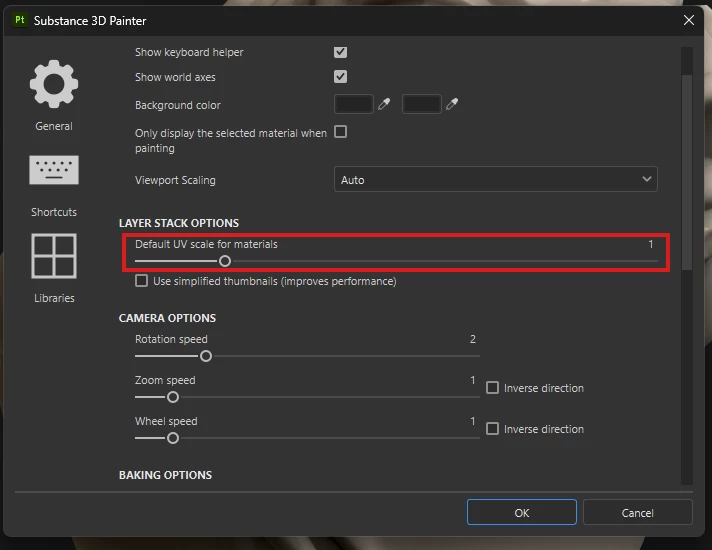Click the Cancel button
This screenshot has height=550, width=712.
pyautogui.click(x=638, y=513)
